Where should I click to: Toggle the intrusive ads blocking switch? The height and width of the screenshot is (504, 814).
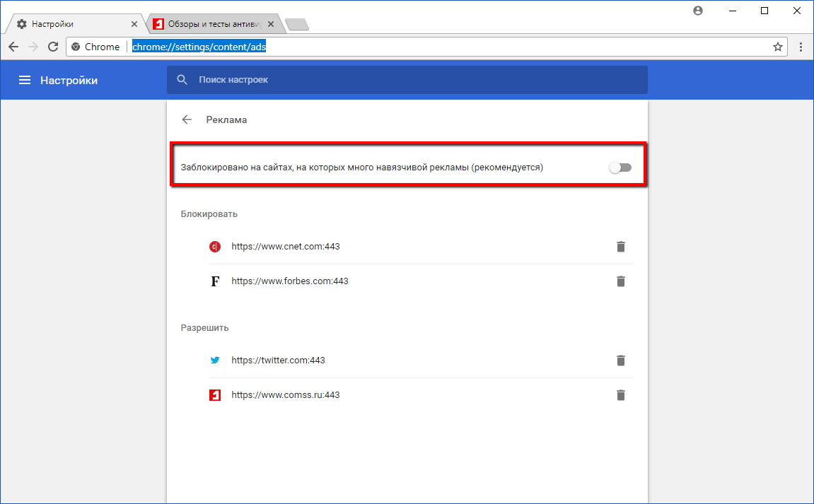pos(620,168)
